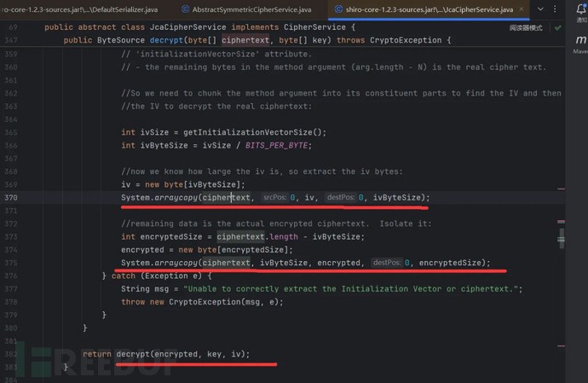
Task: Close the JcaCipherService.java tab
Action: click(521, 9)
